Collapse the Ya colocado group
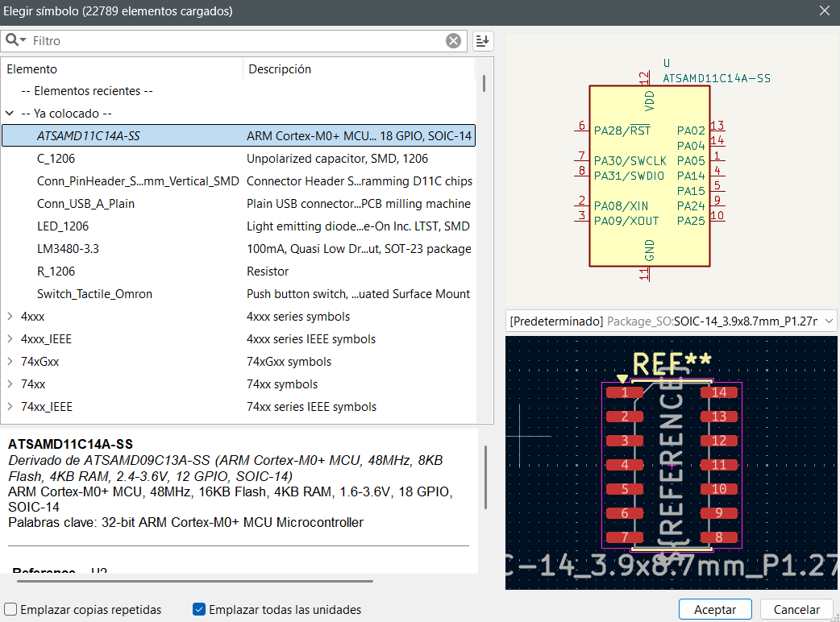The image size is (840, 622). coord(10,114)
